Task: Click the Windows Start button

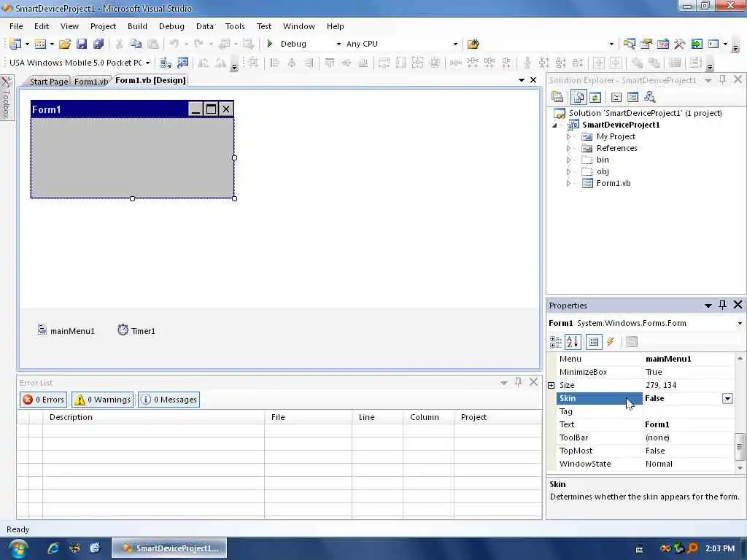Action: 18,548
